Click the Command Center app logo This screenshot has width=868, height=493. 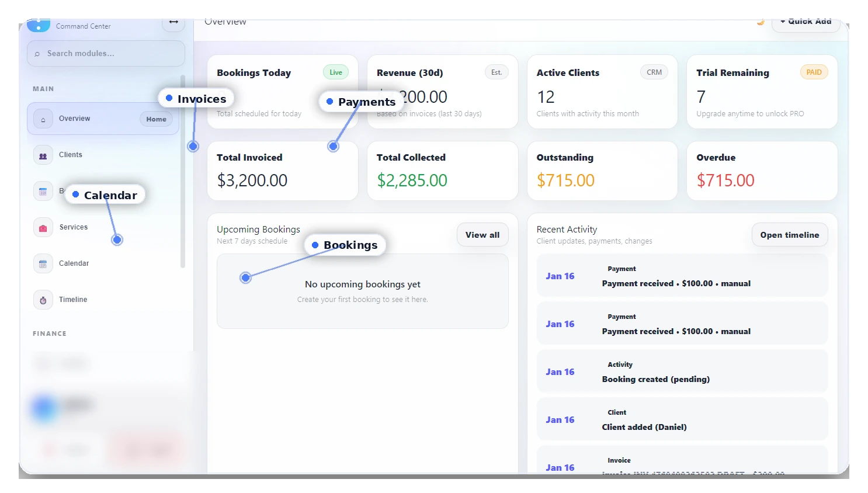coord(38,25)
